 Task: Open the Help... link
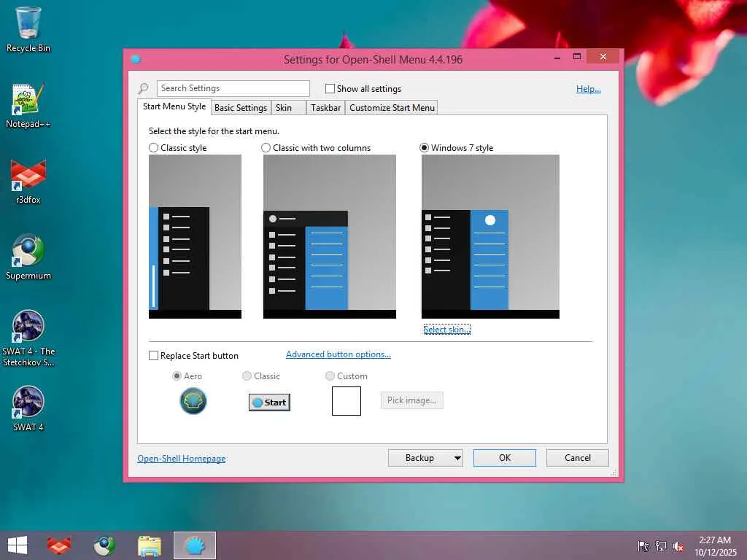point(589,89)
